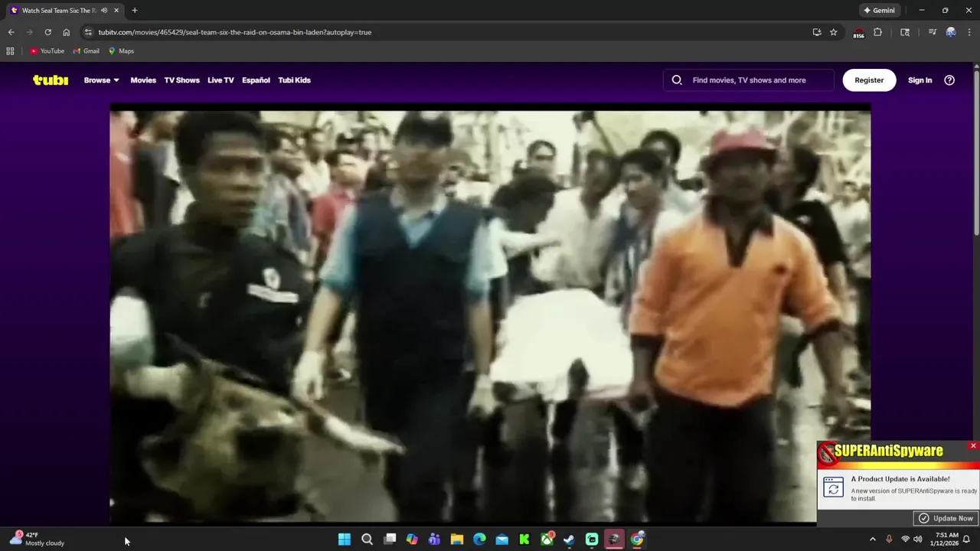980x551 pixels.
Task: Mute the tab via the speaker icon
Action: [104, 10]
